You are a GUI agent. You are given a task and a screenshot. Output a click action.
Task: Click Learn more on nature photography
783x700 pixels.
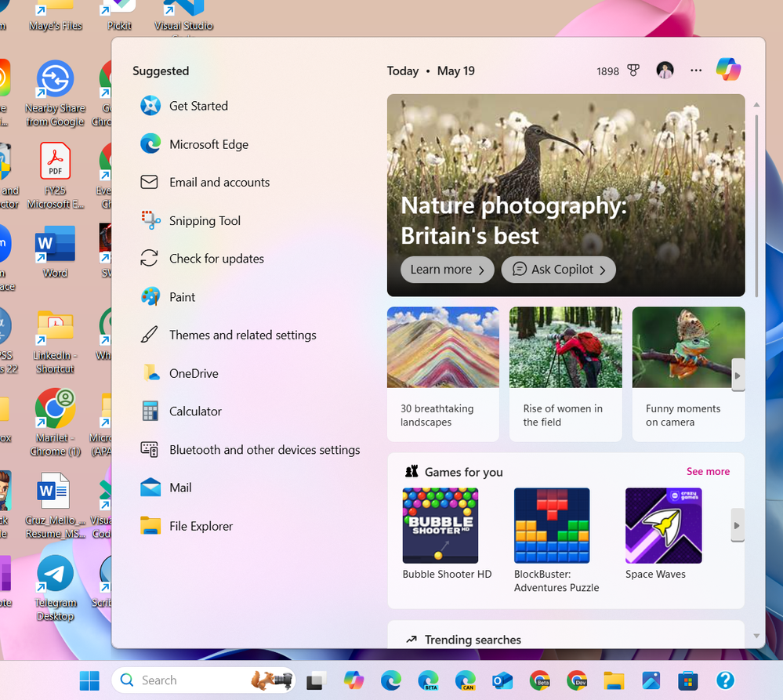click(447, 270)
